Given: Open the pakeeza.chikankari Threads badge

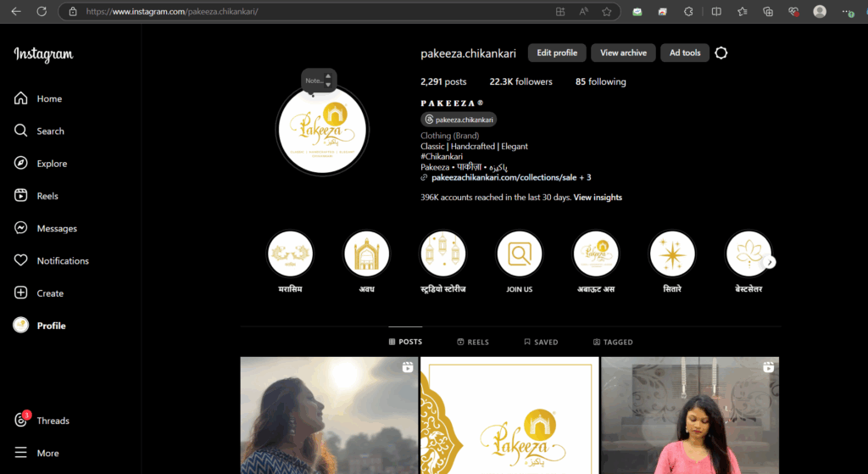Looking at the screenshot, I should (x=459, y=120).
